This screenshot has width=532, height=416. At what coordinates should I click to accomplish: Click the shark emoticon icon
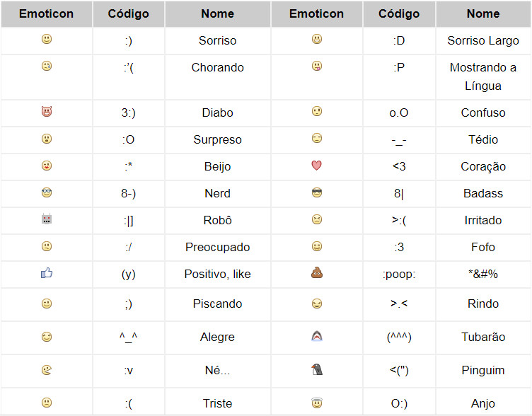pos(316,337)
